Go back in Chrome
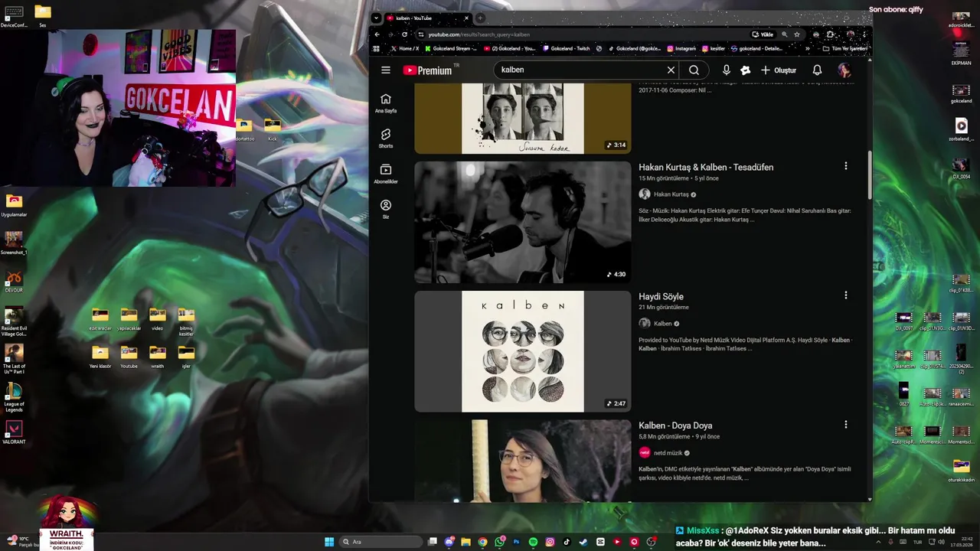This screenshot has width=980, height=551. click(377, 34)
